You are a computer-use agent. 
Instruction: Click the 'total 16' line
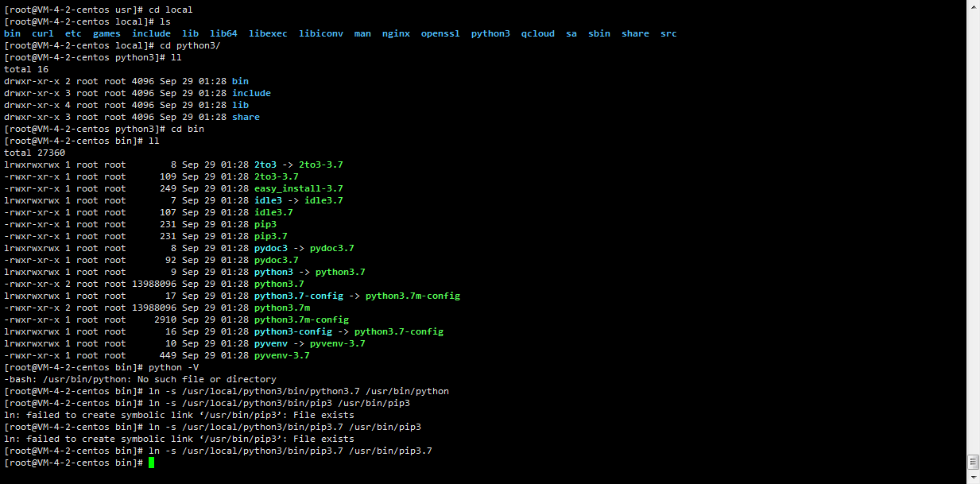pos(26,69)
